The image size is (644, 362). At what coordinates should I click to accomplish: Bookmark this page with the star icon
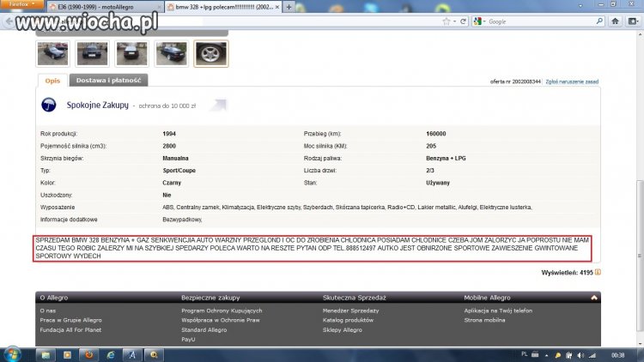(x=447, y=21)
